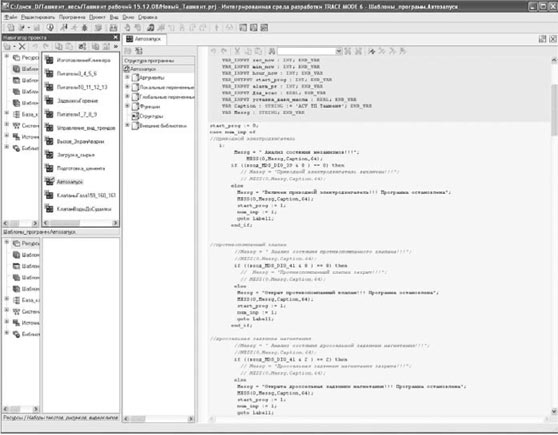The height and width of the screenshot is (435, 558).
Task: Click the cut scissors icon in code editor toolbar
Action: pos(237,51)
